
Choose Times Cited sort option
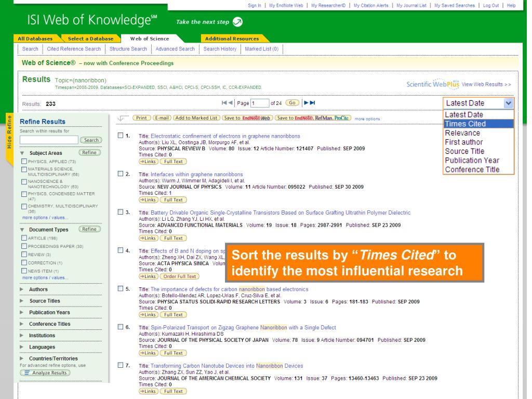click(x=478, y=124)
